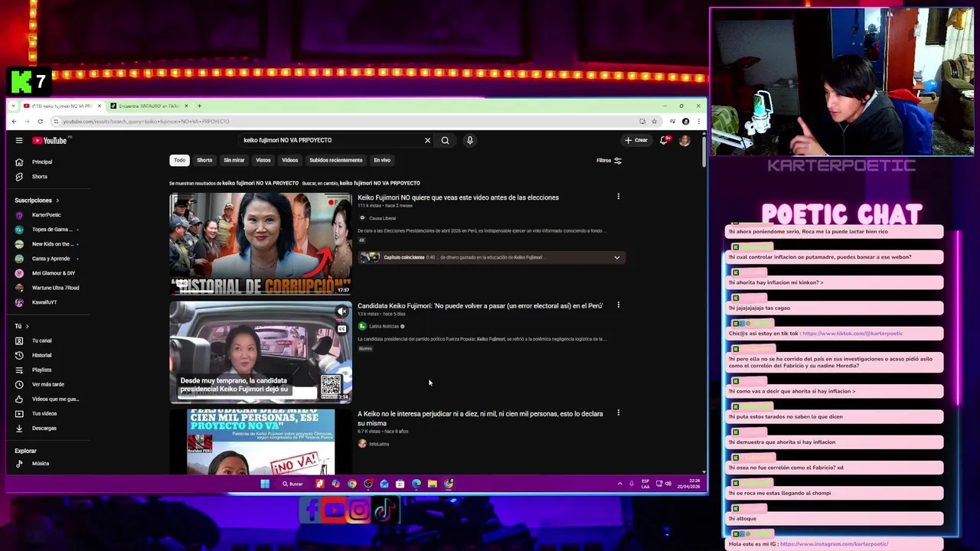The height and width of the screenshot is (551, 980).
Task: Open the Latina Noticias channel link
Action: [x=384, y=326]
